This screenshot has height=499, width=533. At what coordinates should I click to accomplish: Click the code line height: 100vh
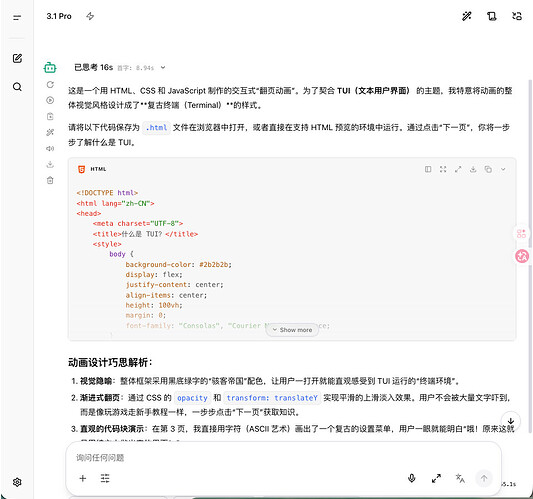(x=154, y=305)
